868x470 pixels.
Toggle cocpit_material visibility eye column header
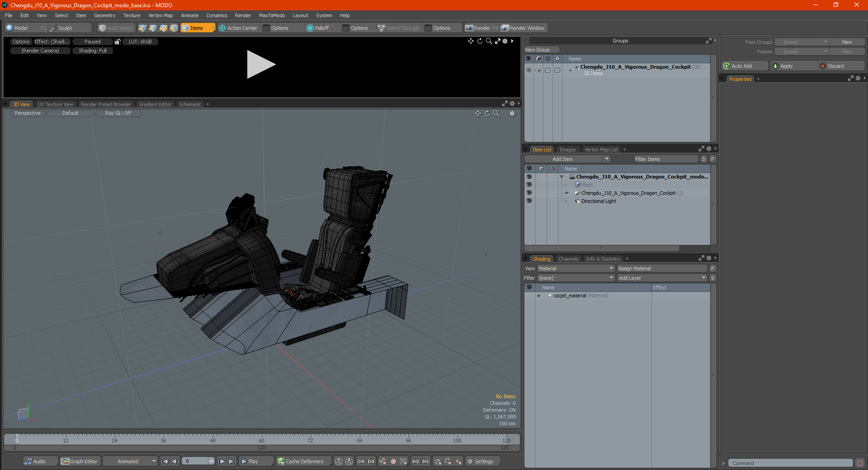[529, 287]
